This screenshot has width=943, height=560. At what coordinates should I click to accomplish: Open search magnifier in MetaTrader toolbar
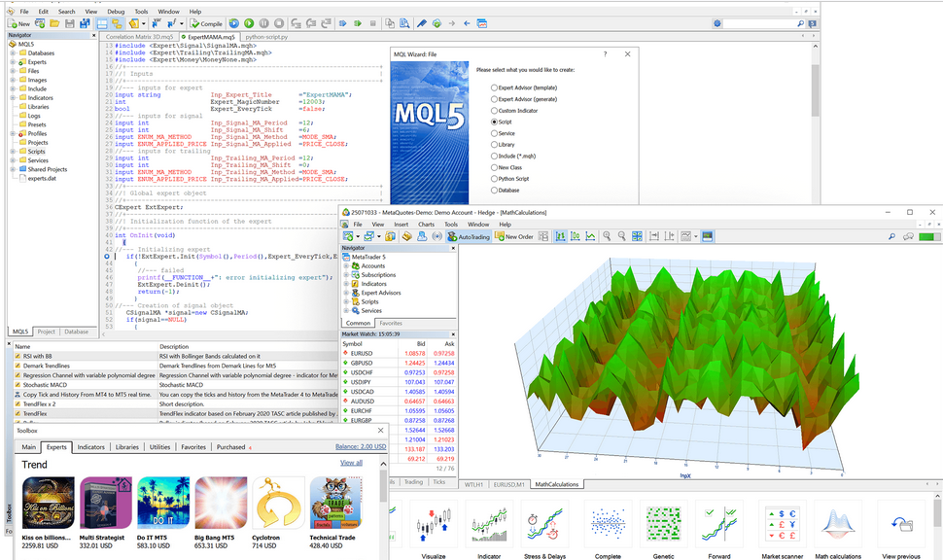[x=891, y=237]
